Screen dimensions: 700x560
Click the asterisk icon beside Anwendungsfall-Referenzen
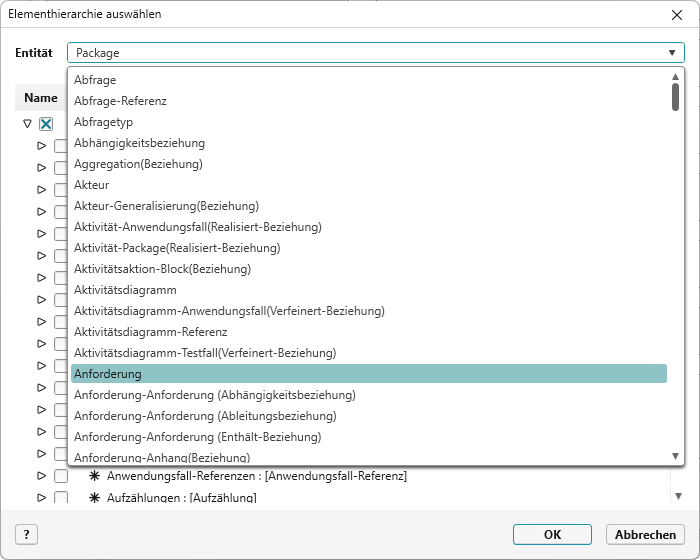click(x=95, y=476)
